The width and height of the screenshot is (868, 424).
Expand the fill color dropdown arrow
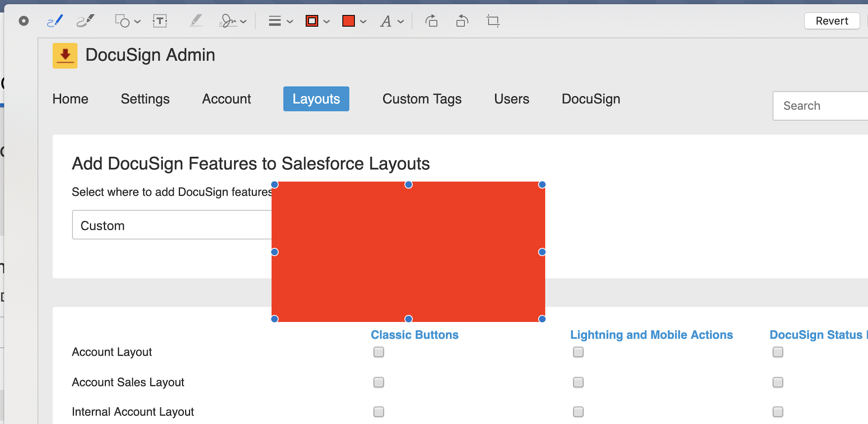363,22
